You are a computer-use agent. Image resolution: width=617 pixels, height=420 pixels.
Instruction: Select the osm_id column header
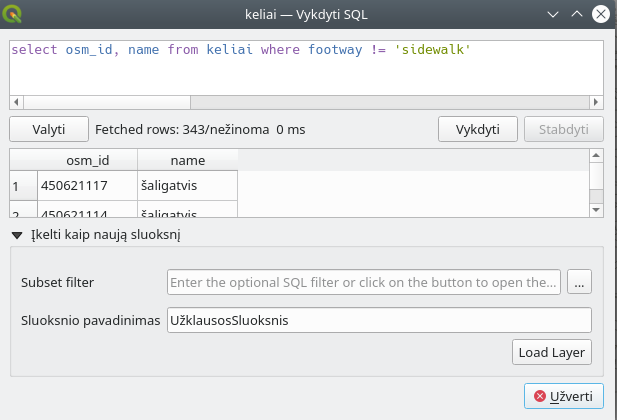87,160
